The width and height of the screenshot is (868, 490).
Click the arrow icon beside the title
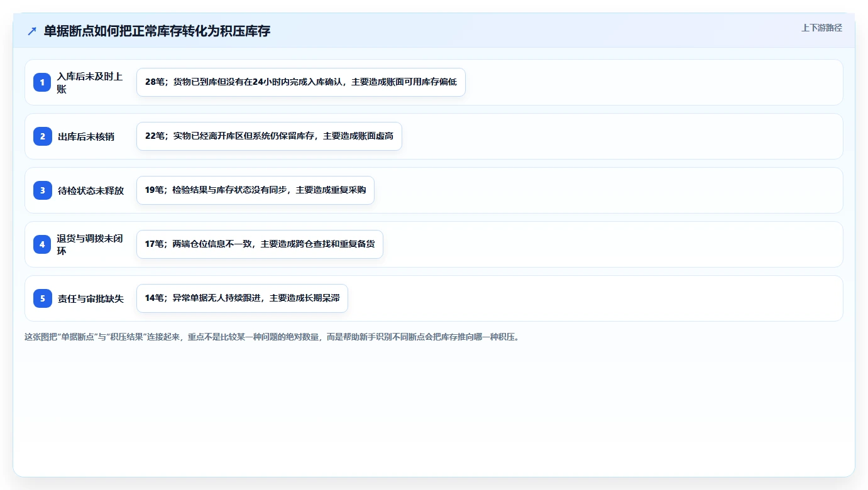click(x=32, y=31)
